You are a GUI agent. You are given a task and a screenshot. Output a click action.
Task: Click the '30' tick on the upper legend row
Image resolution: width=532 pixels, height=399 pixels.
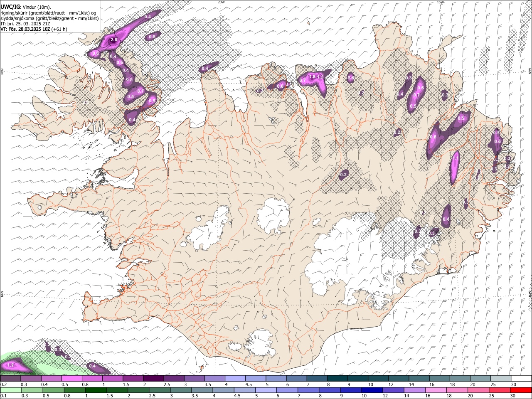pos(513,384)
